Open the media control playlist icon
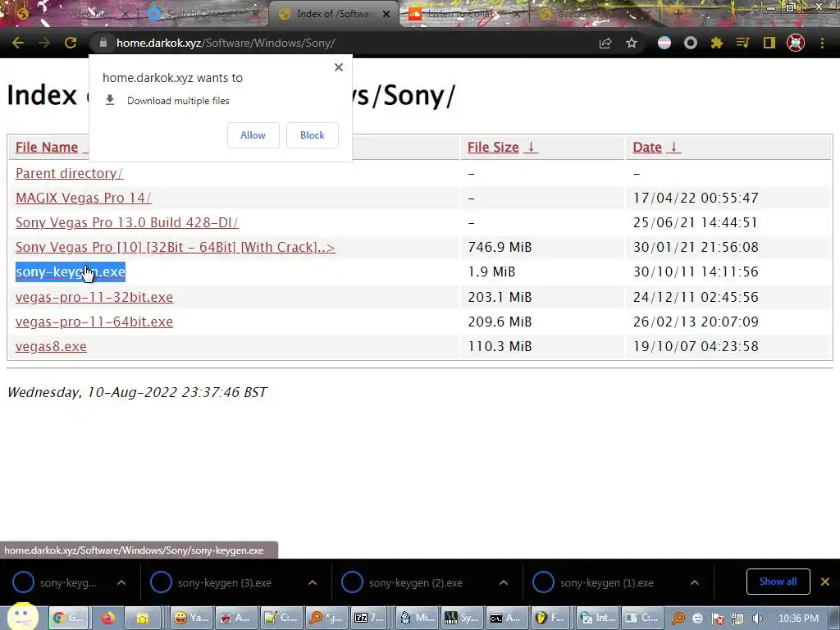This screenshot has width=840, height=630. click(x=742, y=43)
